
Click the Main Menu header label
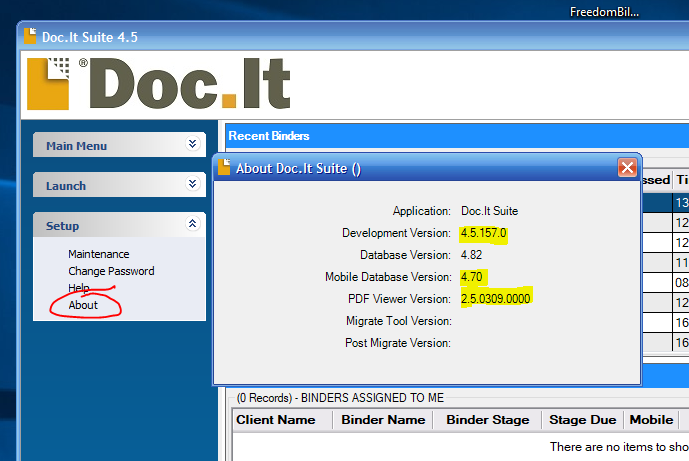point(76,146)
